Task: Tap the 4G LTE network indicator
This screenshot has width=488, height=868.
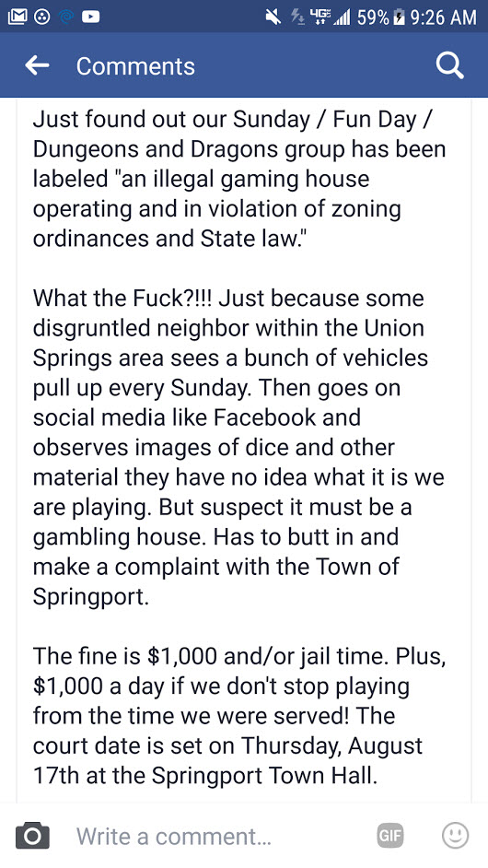Action: (x=320, y=18)
